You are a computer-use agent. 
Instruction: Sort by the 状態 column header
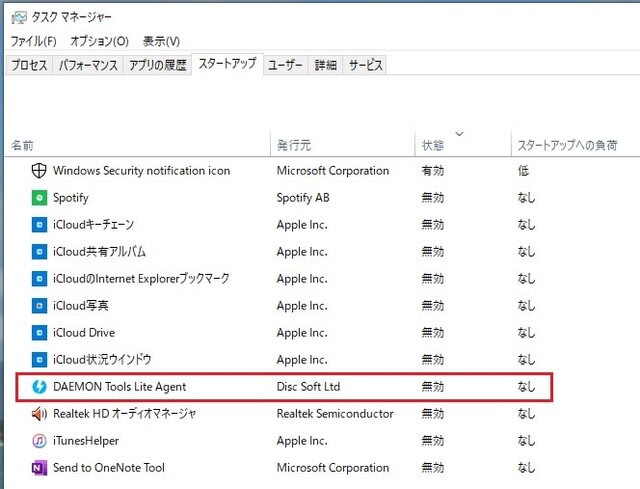463,143
